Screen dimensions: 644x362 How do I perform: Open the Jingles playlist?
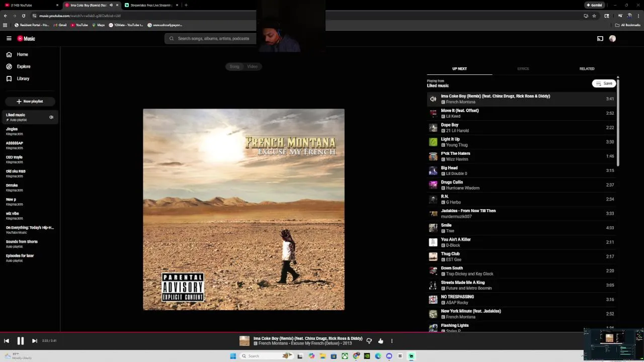(30, 131)
